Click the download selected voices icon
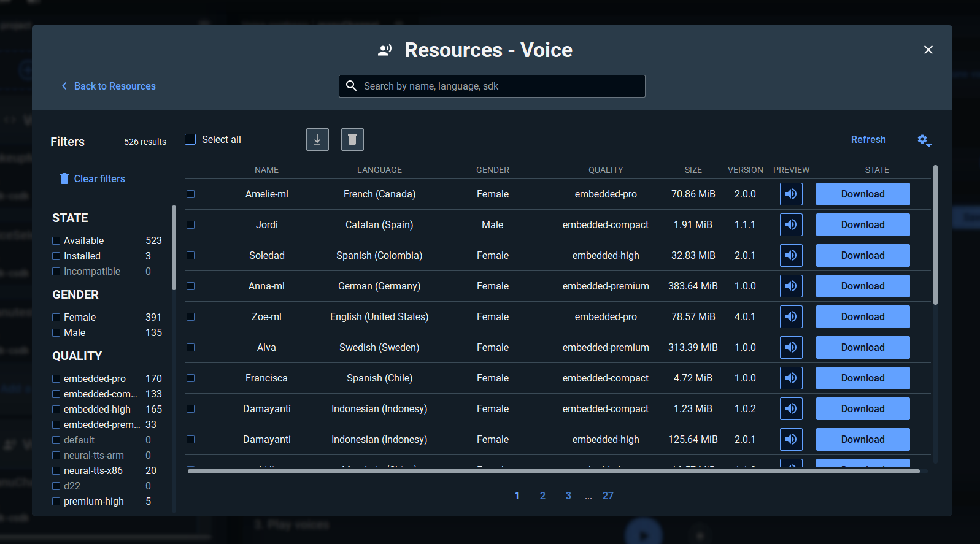Screen dimensions: 980x544 pyautogui.click(x=317, y=140)
